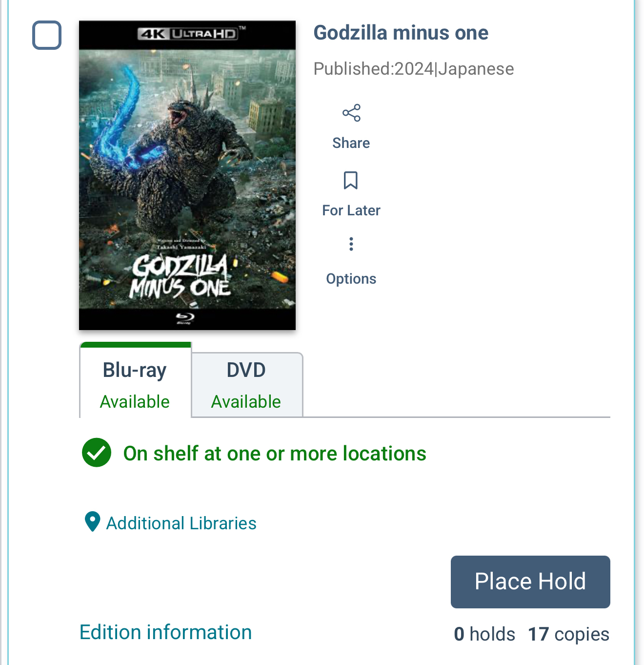
Task: Open the Godzilla minus one title link
Action: pyautogui.click(x=401, y=33)
